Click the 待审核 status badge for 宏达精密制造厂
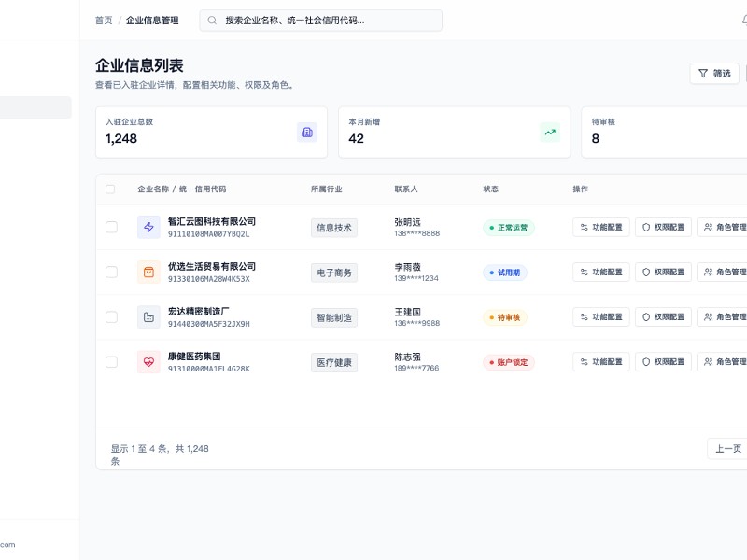Viewport: 747px width, 560px height. 505,317
